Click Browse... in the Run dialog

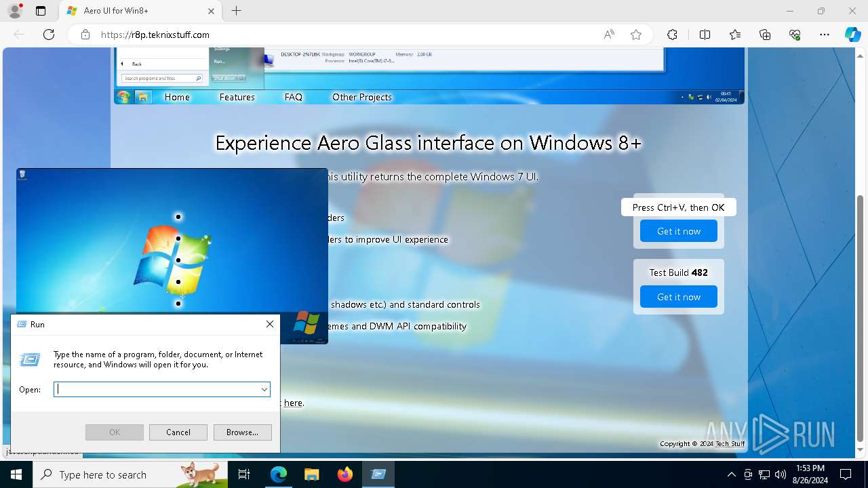[243, 432]
